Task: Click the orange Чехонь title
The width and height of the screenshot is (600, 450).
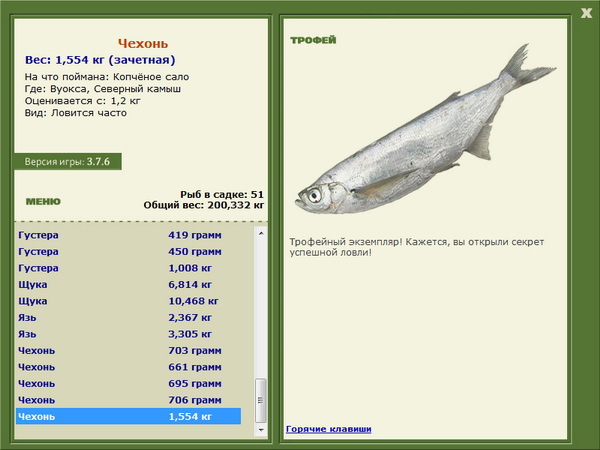Action: coord(143,43)
